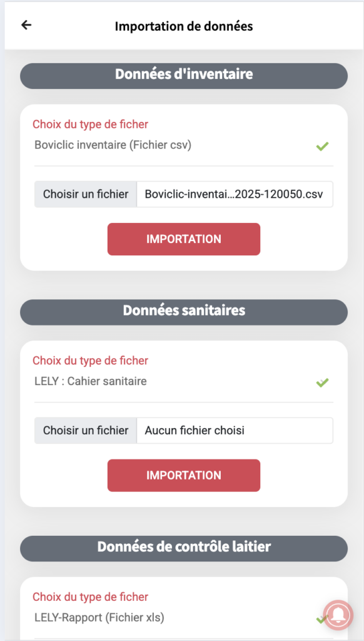Click Choisir un fichier in sanitary section

coord(86,431)
